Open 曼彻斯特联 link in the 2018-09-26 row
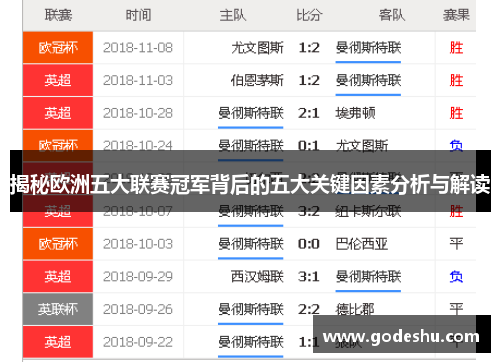 coord(251,309)
